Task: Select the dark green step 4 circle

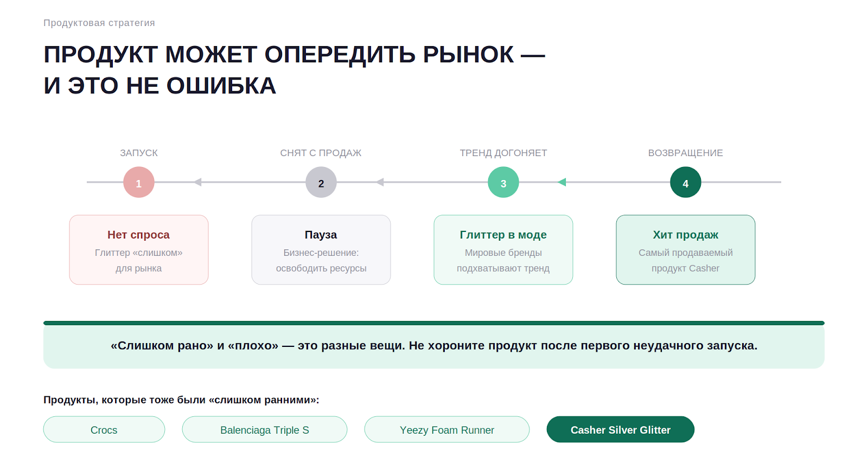Action: (686, 183)
